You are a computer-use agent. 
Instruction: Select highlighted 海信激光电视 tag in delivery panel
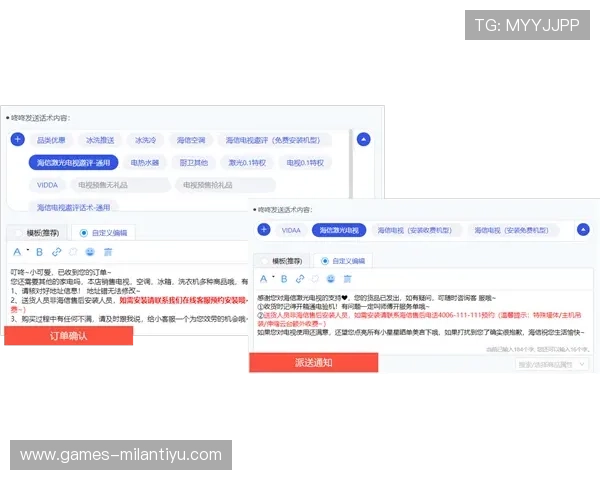339,230
